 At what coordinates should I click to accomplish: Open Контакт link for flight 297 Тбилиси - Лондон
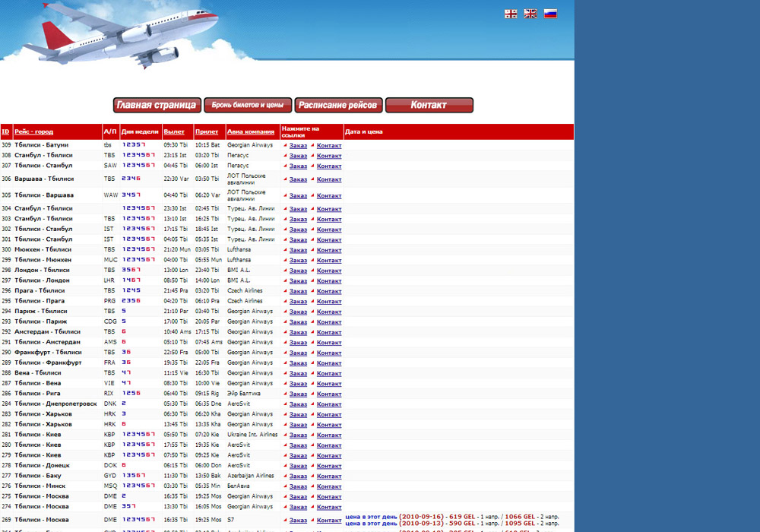pyautogui.click(x=329, y=281)
